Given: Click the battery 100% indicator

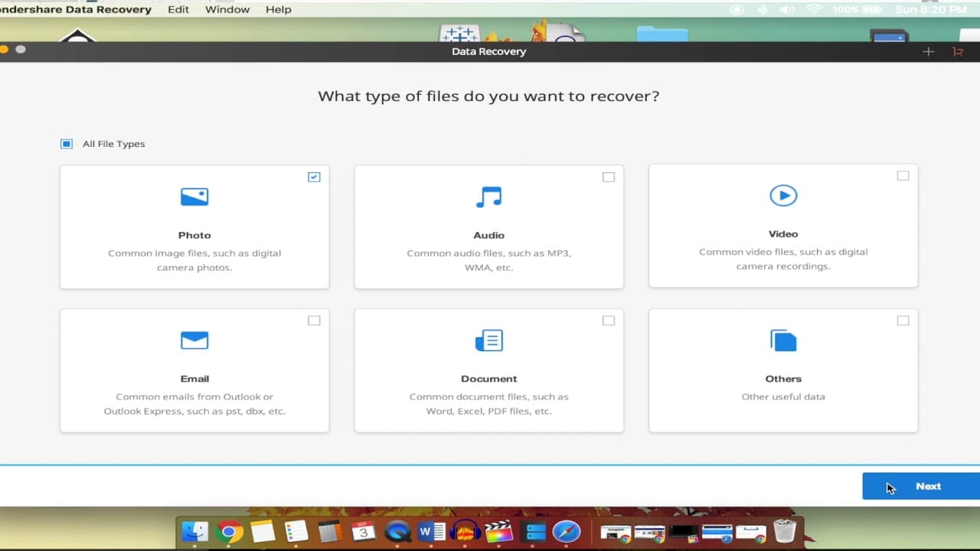Looking at the screenshot, I should tap(857, 9).
